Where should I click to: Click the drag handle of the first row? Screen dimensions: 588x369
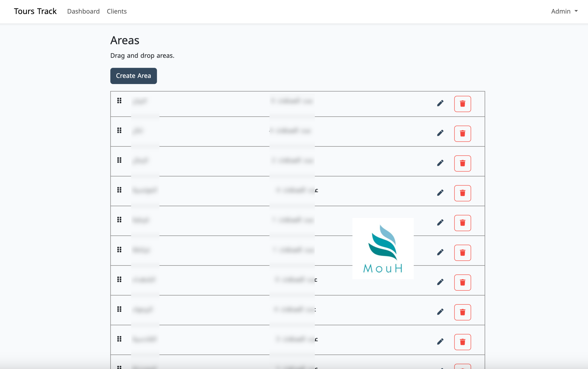click(x=119, y=101)
